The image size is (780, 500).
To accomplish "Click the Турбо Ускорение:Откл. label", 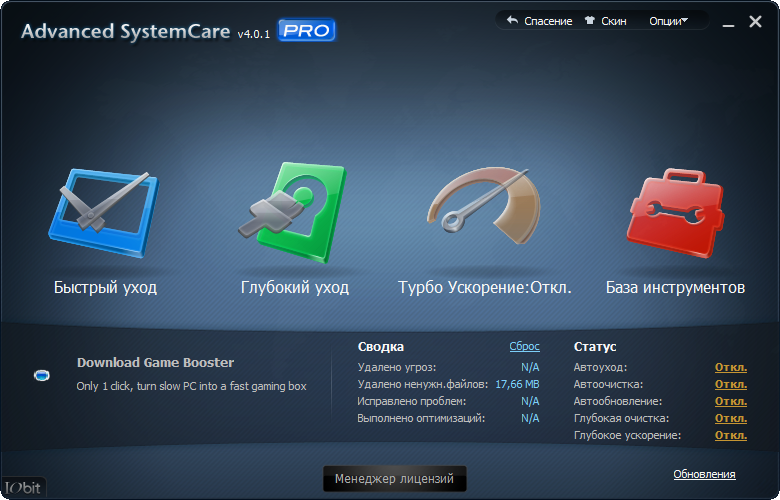I will (x=485, y=288).
